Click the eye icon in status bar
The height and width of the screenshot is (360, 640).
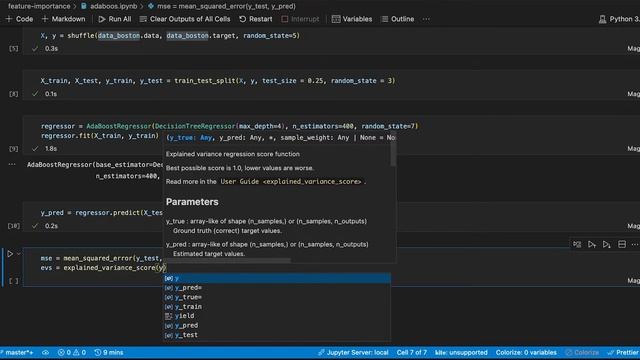click(45, 353)
